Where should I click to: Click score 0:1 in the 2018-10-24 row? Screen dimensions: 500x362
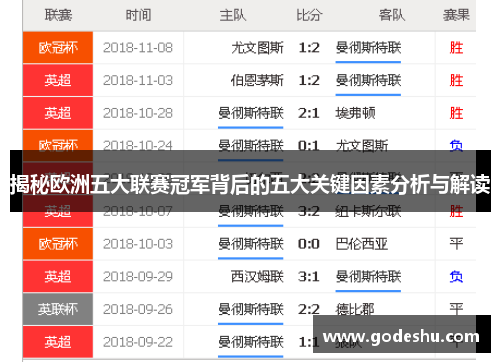(x=309, y=146)
